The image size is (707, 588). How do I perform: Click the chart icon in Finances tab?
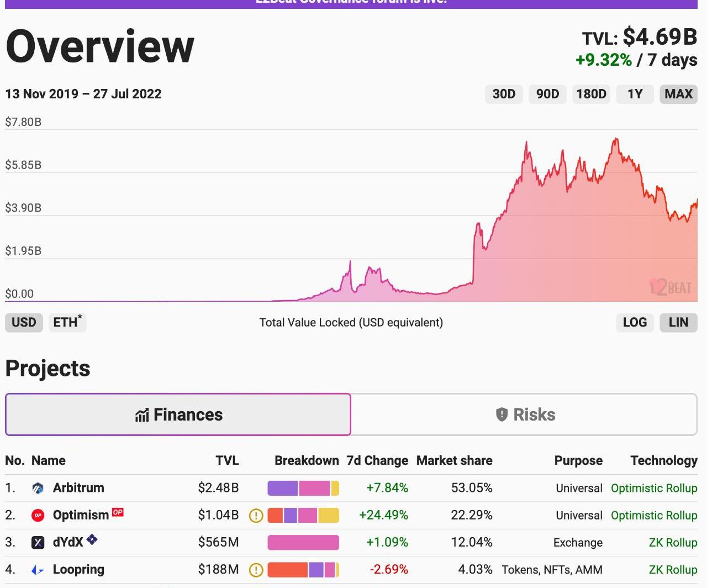(142, 415)
